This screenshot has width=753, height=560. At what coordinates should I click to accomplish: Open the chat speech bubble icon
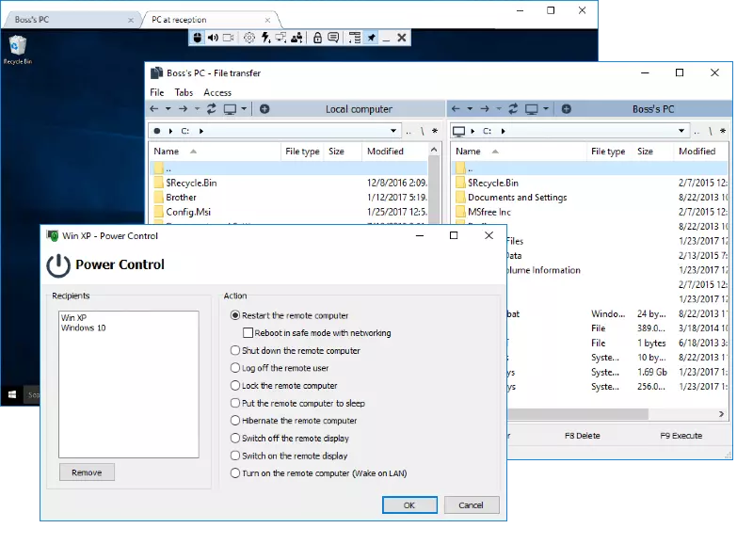coord(333,38)
